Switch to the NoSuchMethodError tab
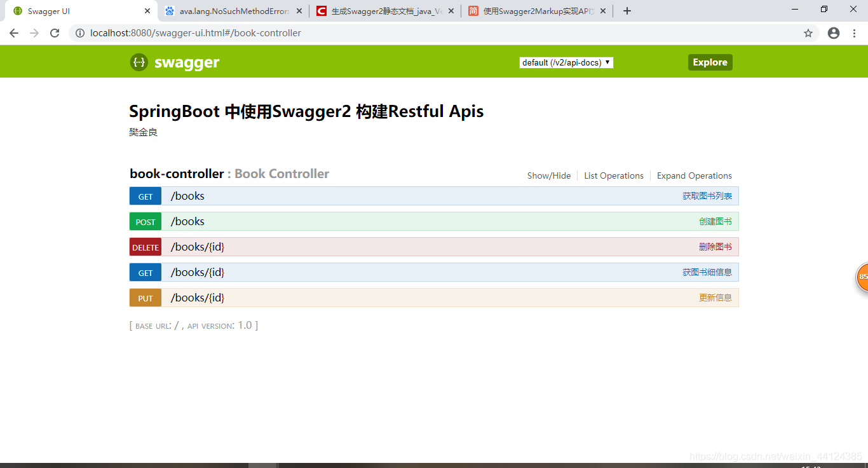 click(x=233, y=11)
